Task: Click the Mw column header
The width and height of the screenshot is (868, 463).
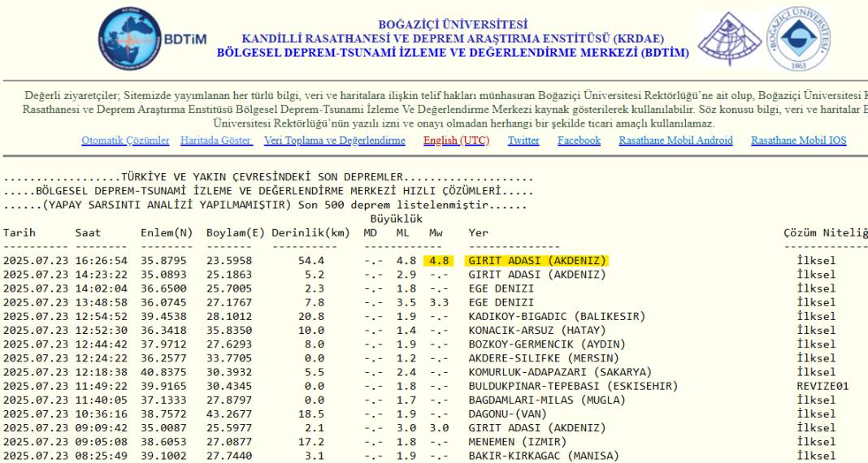Action: point(436,233)
